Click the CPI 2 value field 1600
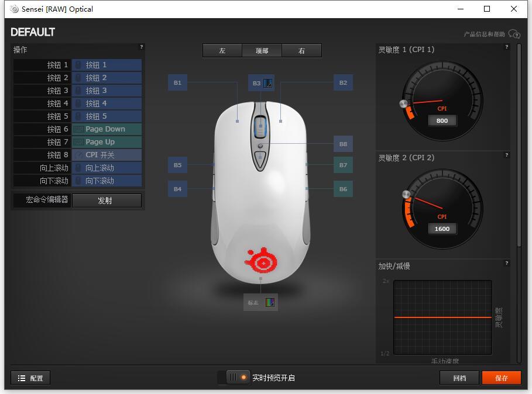532x394 pixels. pyautogui.click(x=442, y=229)
